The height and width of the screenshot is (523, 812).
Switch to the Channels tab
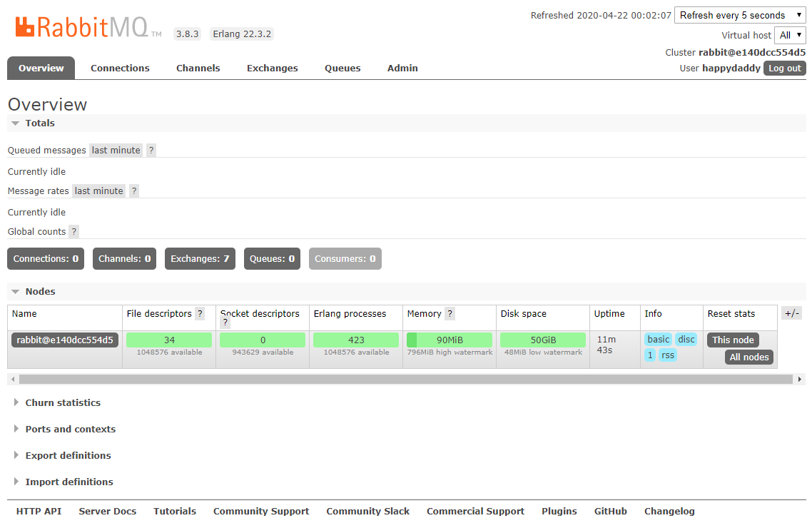pyautogui.click(x=198, y=68)
